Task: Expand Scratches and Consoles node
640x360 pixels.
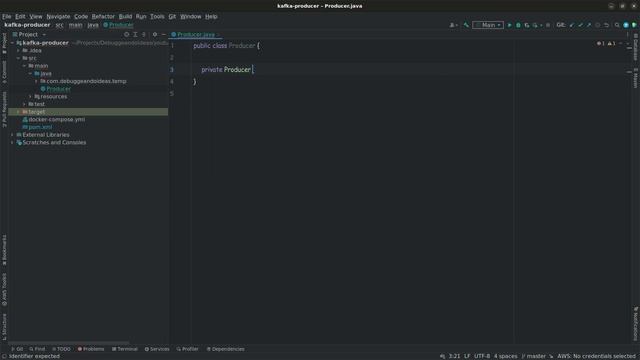Action: click(x=12, y=142)
